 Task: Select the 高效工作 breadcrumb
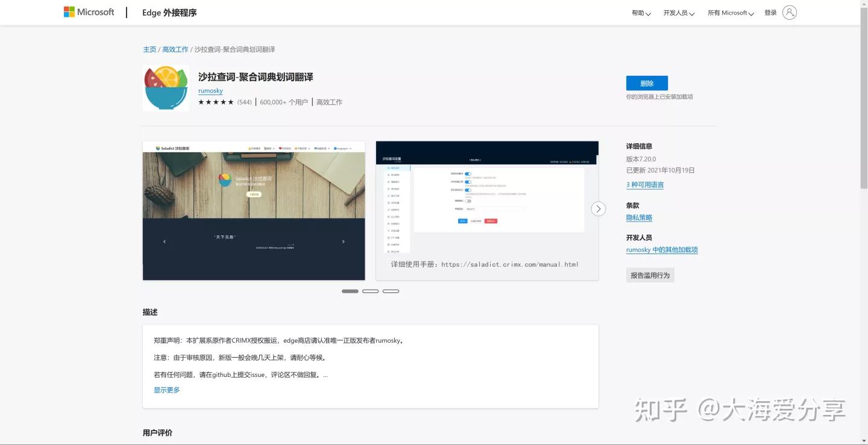pos(175,49)
